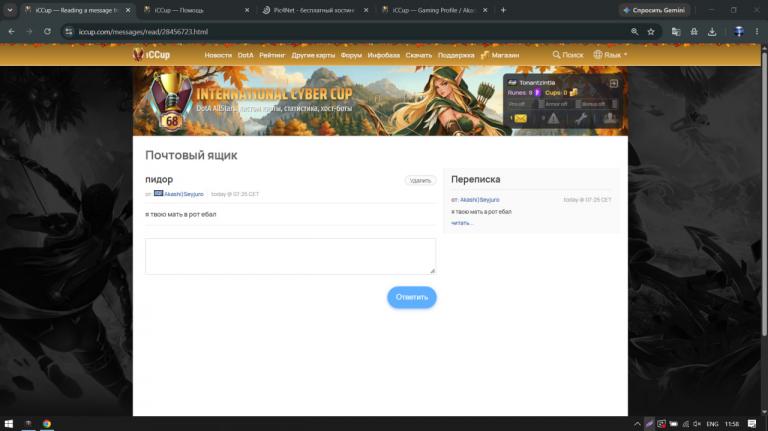This screenshot has height=431, width=768.
Task: Bookmark this page with the star icon
Action: point(651,31)
